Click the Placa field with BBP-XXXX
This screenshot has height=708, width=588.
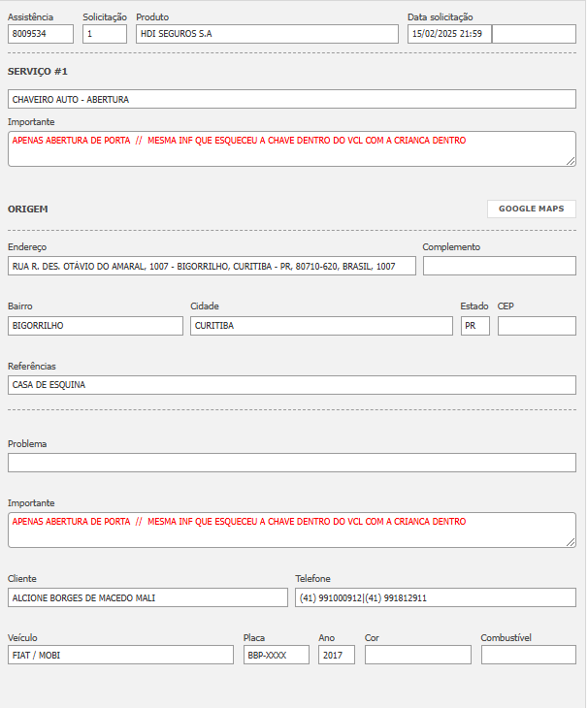[276, 655]
